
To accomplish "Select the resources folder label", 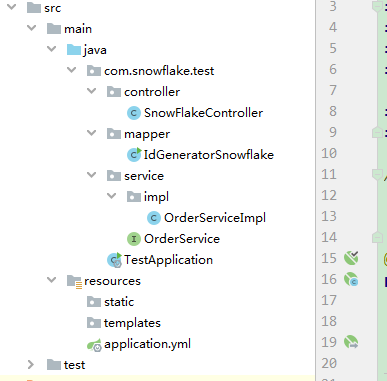I will [112, 281].
